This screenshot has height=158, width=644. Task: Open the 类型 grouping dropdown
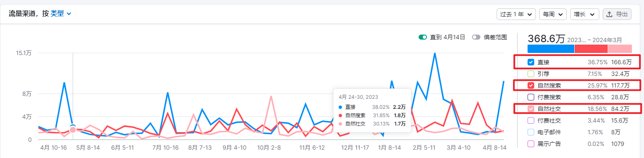click(61, 13)
